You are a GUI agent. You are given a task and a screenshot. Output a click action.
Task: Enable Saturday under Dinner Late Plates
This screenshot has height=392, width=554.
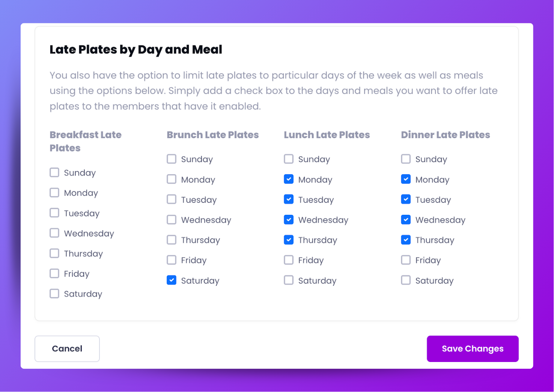click(x=406, y=280)
